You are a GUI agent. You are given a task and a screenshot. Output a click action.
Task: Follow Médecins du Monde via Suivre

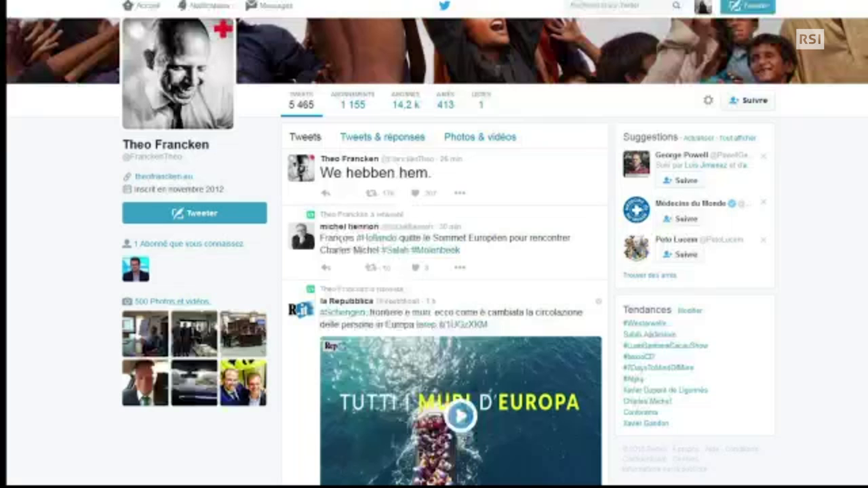[680, 219]
